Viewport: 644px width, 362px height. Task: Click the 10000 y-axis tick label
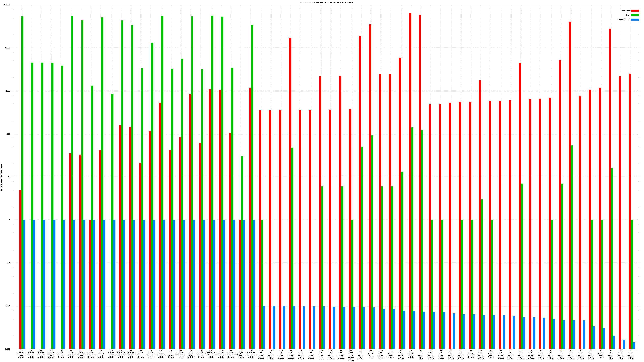(x=8, y=48)
